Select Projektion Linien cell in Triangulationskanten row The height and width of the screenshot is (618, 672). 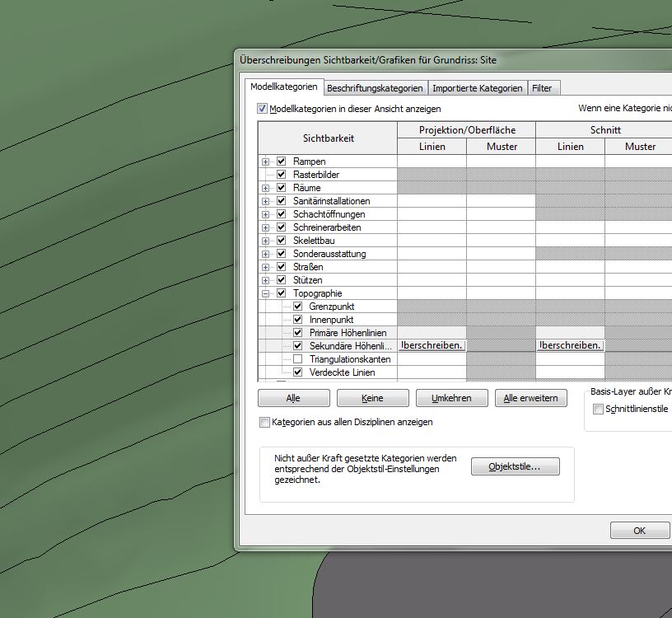tap(432, 359)
